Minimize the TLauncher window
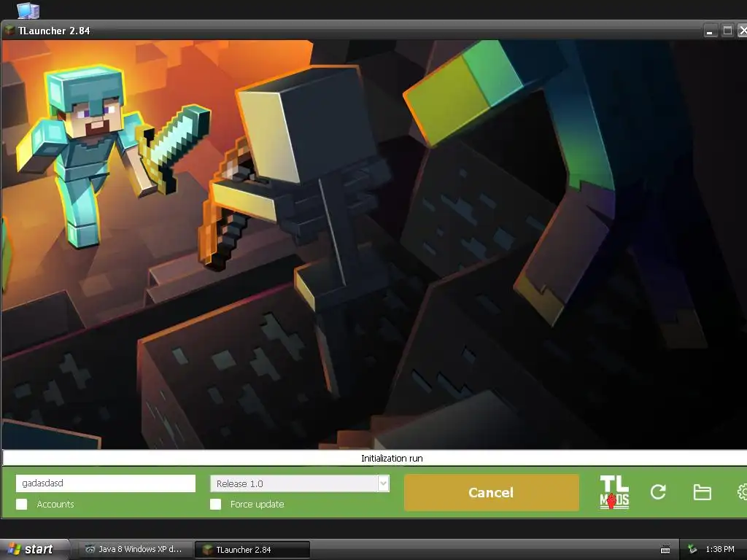The image size is (747, 560). pyautogui.click(x=711, y=31)
